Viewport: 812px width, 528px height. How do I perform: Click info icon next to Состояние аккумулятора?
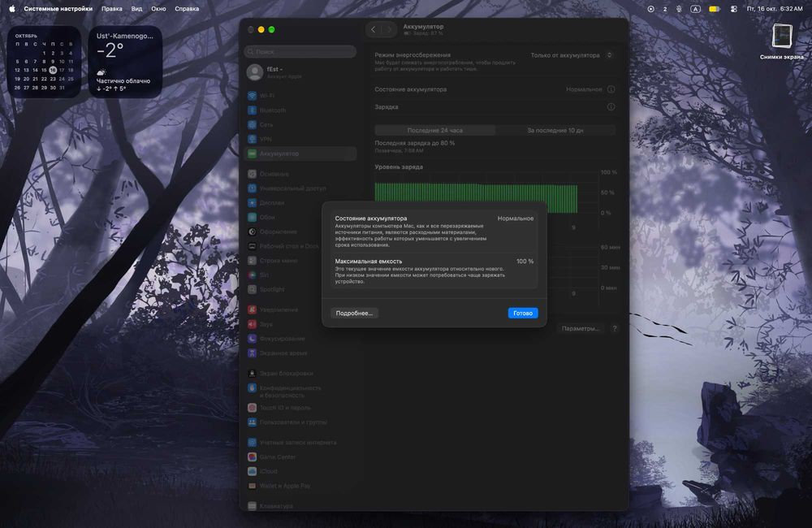pos(611,89)
